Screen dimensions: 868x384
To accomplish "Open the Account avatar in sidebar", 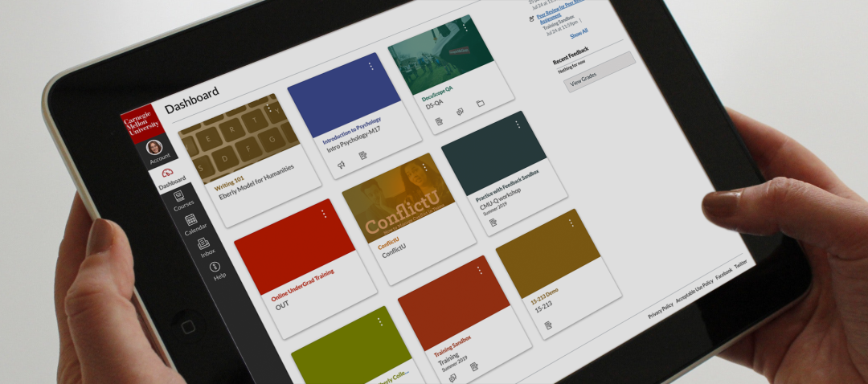I will click(154, 147).
